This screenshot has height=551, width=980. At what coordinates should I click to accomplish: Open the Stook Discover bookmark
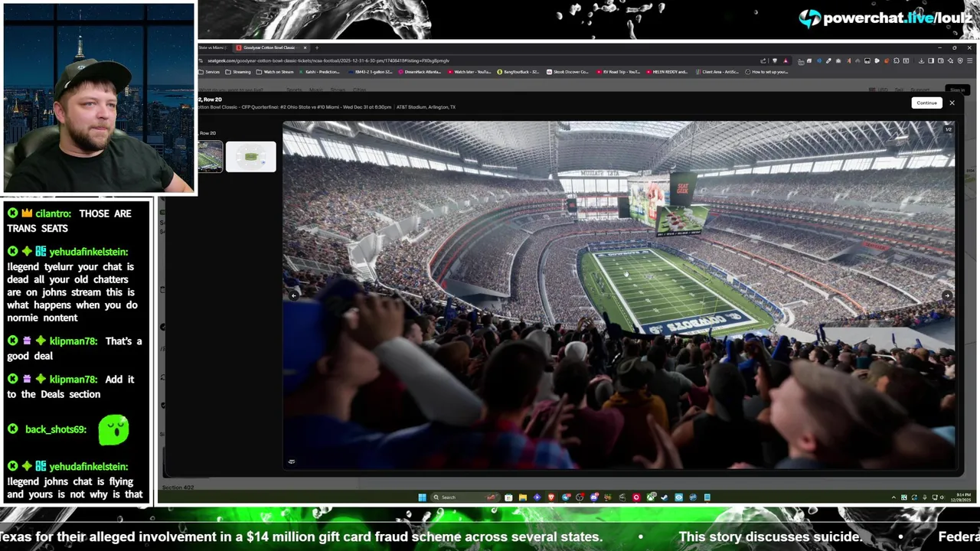coord(568,72)
